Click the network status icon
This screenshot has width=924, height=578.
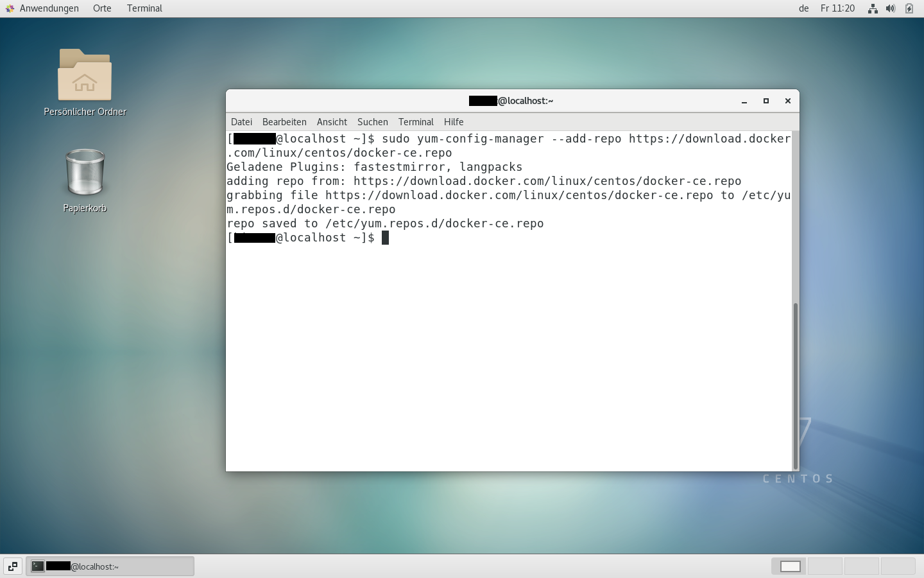click(x=873, y=8)
